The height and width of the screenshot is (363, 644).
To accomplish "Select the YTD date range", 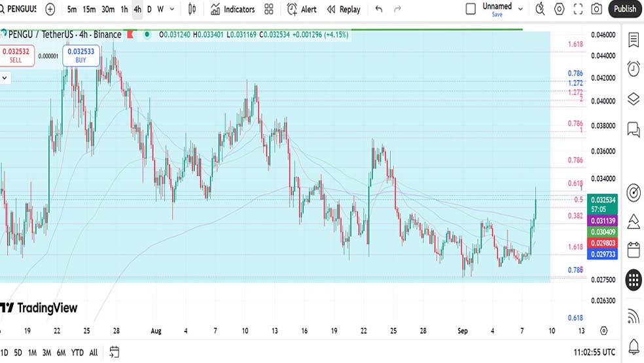I will [x=77, y=353].
